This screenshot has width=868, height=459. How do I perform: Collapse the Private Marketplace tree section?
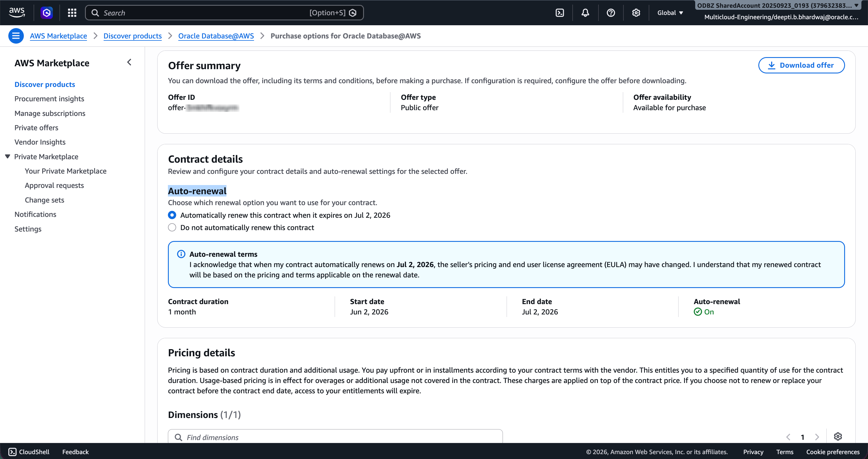tap(8, 157)
